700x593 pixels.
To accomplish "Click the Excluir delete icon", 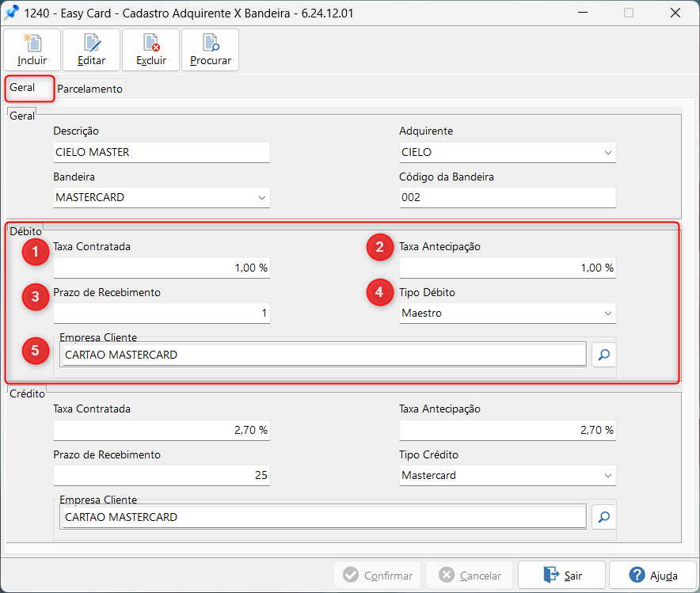I will [151, 50].
